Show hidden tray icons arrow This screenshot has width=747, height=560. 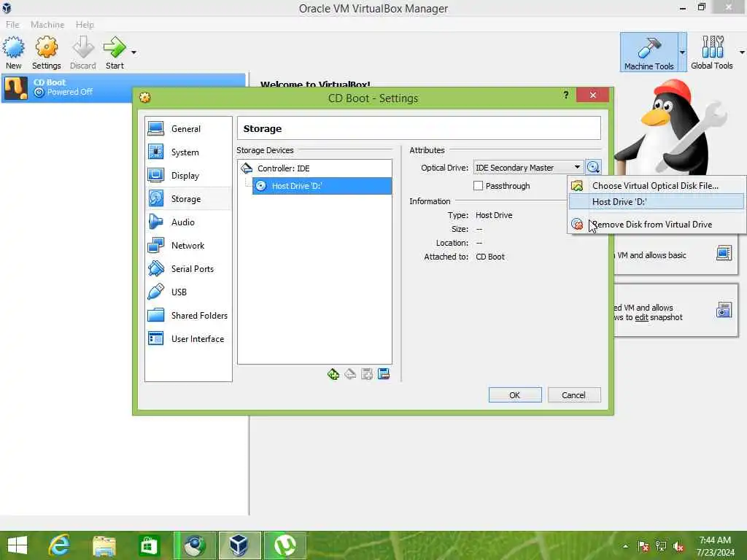click(x=625, y=546)
